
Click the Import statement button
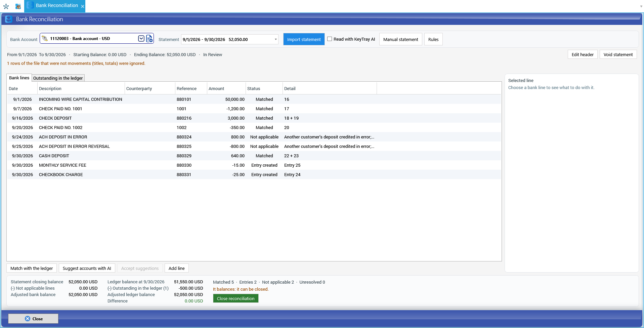tap(304, 39)
